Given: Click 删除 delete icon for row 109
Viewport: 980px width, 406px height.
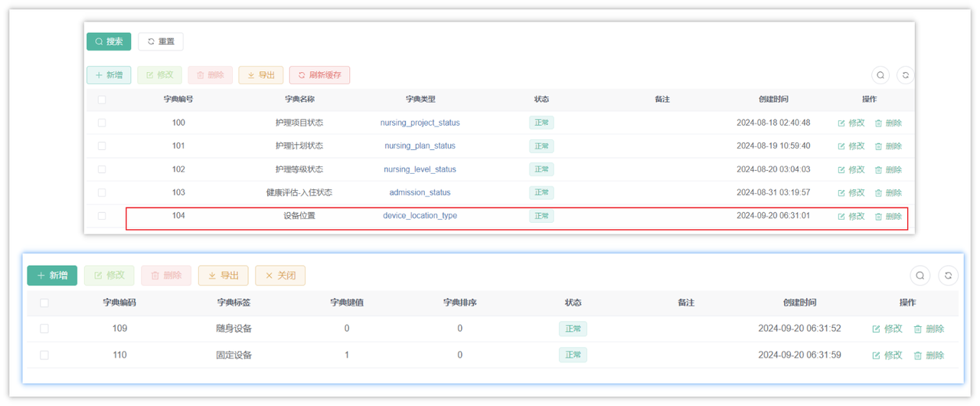Looking at the screenshot, I should click(x=929, y=329).
